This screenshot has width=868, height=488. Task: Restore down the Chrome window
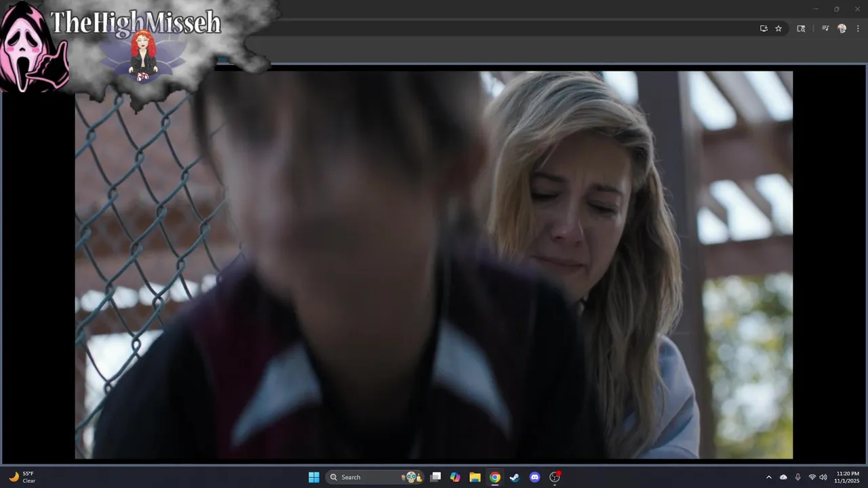pyautogui.click(x=836, y=9)
